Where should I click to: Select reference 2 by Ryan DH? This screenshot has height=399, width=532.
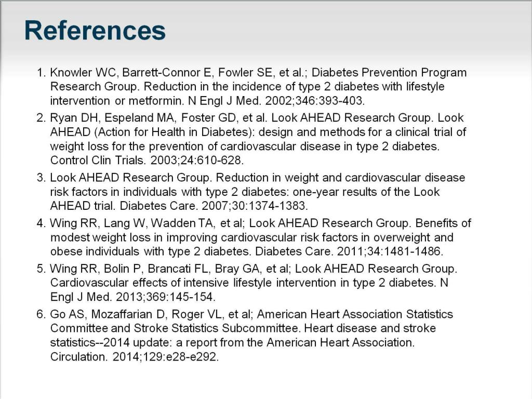click(x=252, y=139)
